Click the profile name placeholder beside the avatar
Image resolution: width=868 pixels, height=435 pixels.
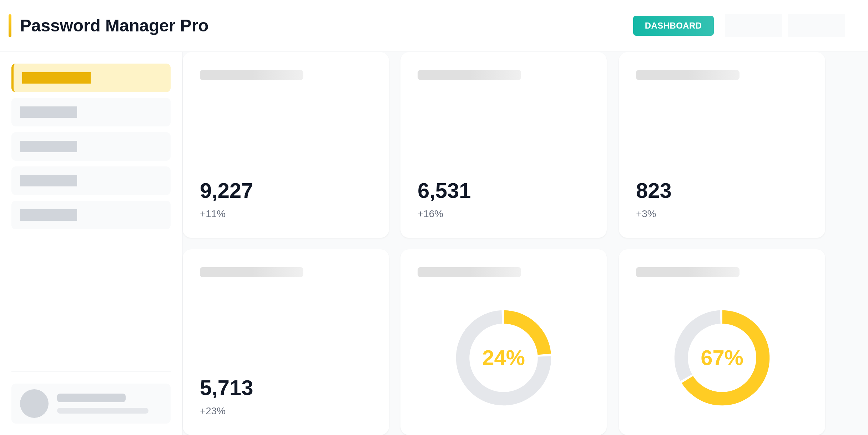pyautogui.click(x=91, y=398)
